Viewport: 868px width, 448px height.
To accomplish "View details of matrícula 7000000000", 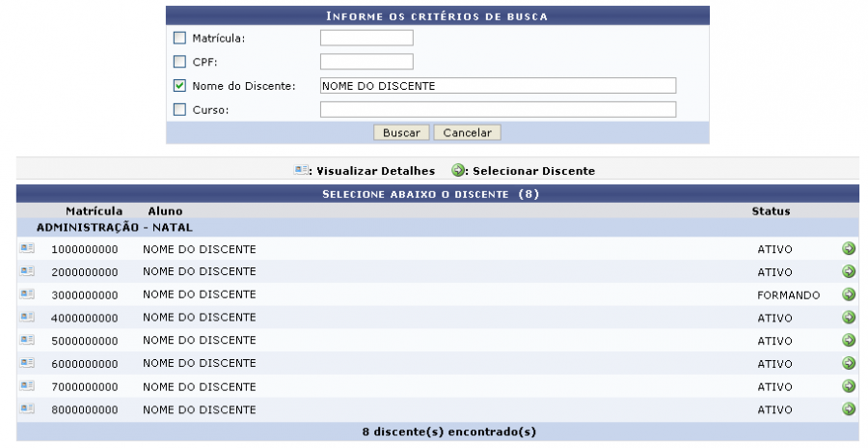I will (x=27, y=386).
